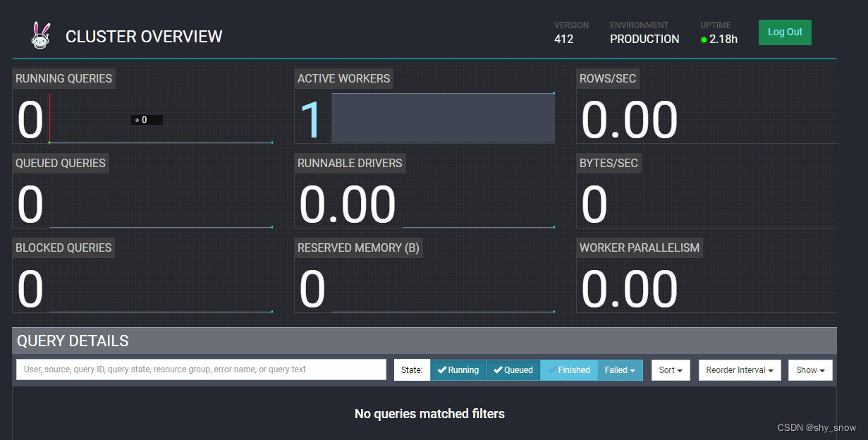Click the Log Out button

click(785, 32)
